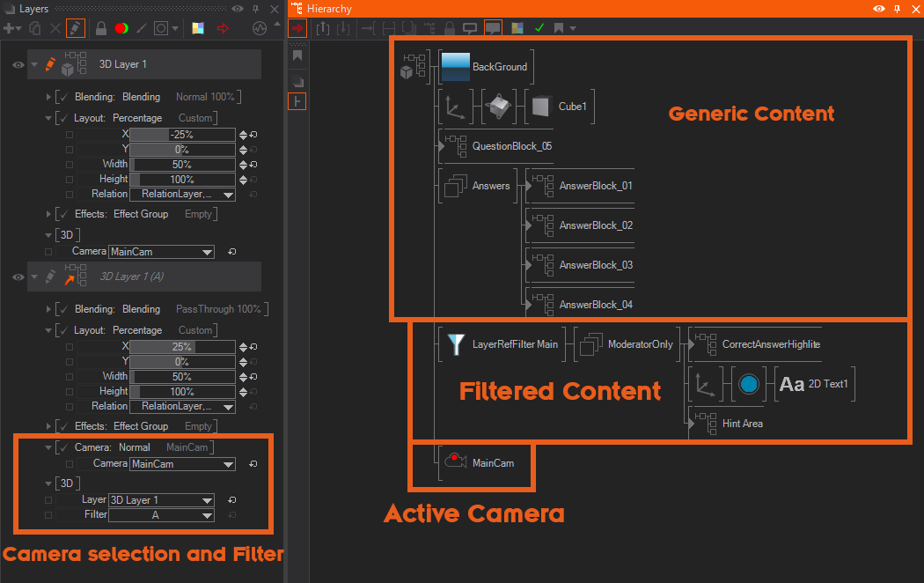Click the lock icon in Layers toolbar
924x583 pixels.
pyautogui.click(x=101, y=28)
